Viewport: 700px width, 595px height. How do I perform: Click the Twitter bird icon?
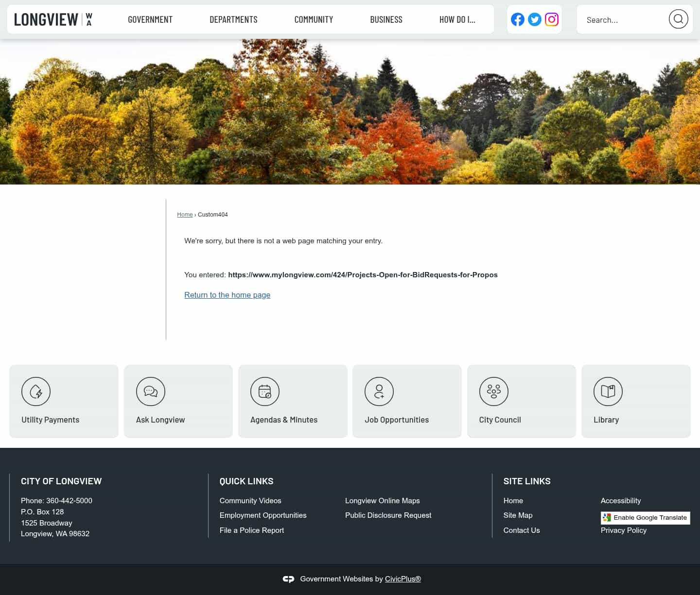point(534,19)
